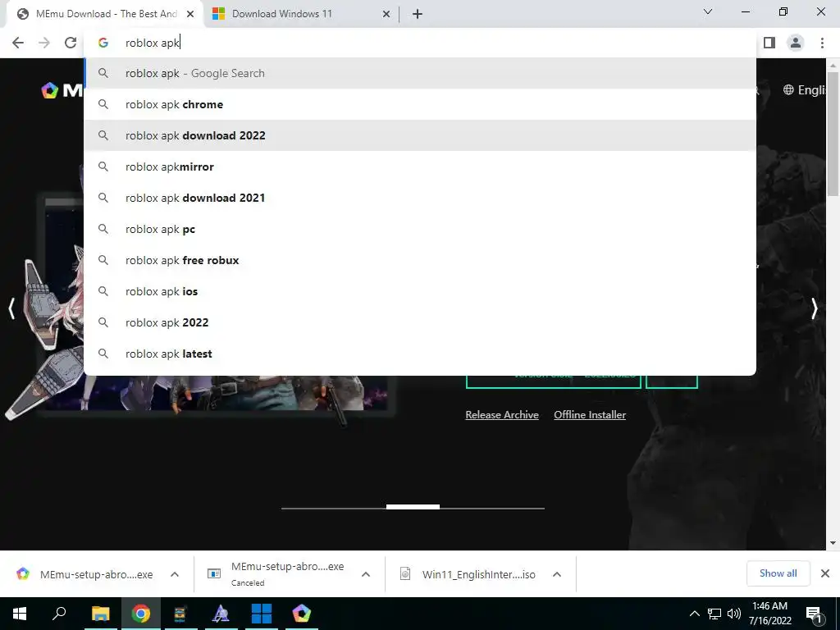Screen dimensions: 840x630
Task: Pick the roblox apk pc suggestion
Action: click(x=420, y=230)
